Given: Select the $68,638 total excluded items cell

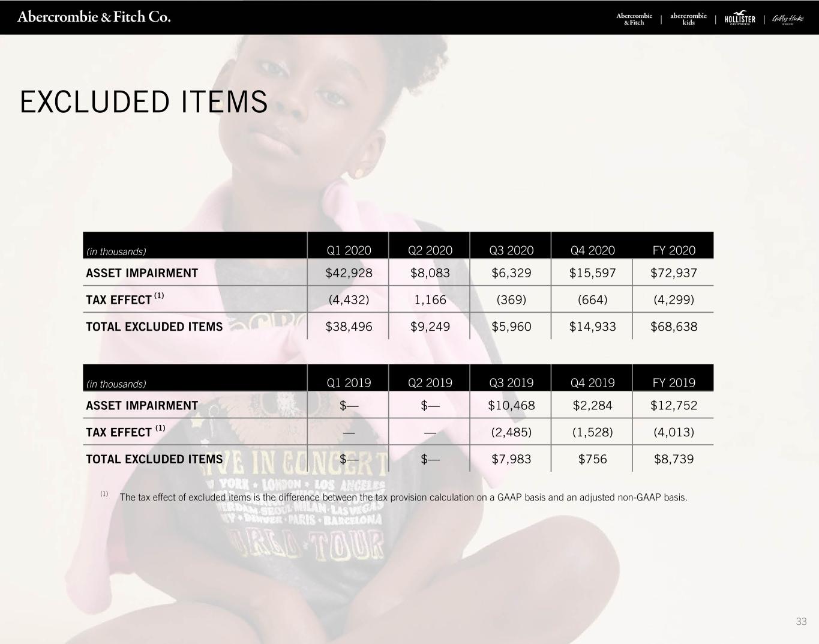Looking at the screenshot, I should (674, 327).
